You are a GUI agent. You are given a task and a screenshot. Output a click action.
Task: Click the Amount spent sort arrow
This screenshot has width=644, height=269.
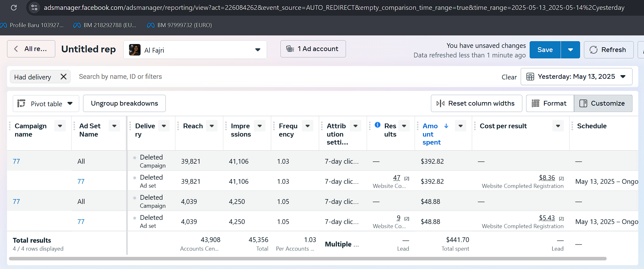click(446, 126)
